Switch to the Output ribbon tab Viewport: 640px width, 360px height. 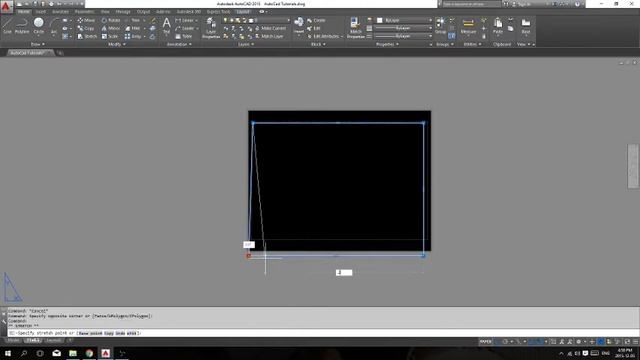point(143,12)
